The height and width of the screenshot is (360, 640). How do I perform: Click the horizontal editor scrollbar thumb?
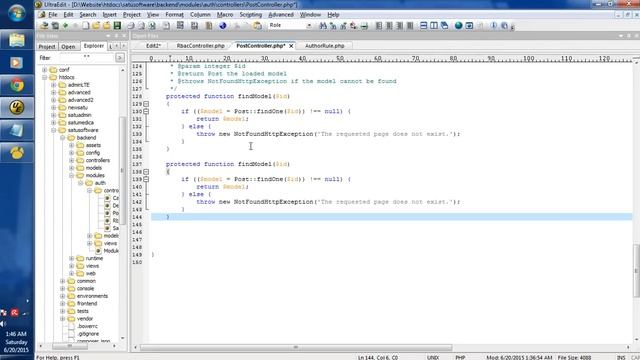click(x=296, y=347)
